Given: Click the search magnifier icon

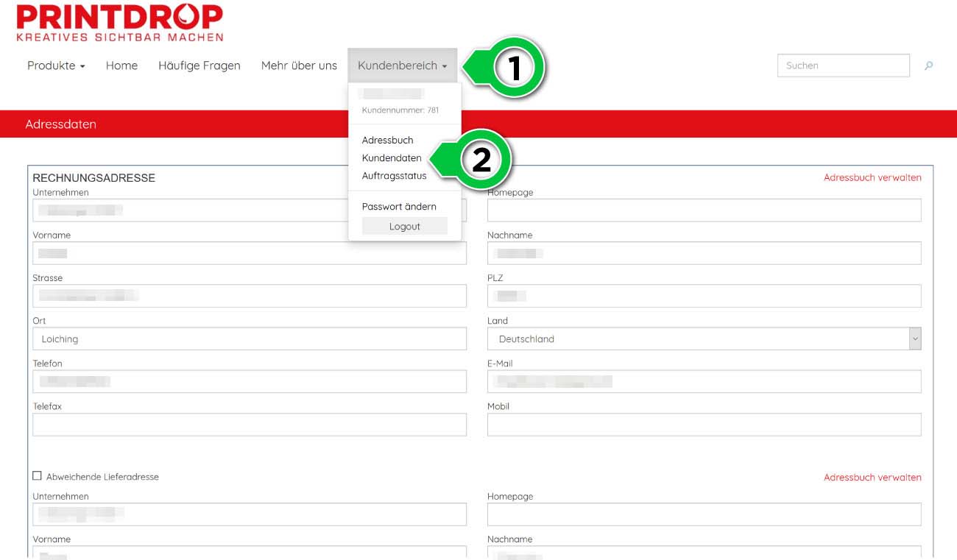Looking at the screenshot, I should [x=928, y=65].
